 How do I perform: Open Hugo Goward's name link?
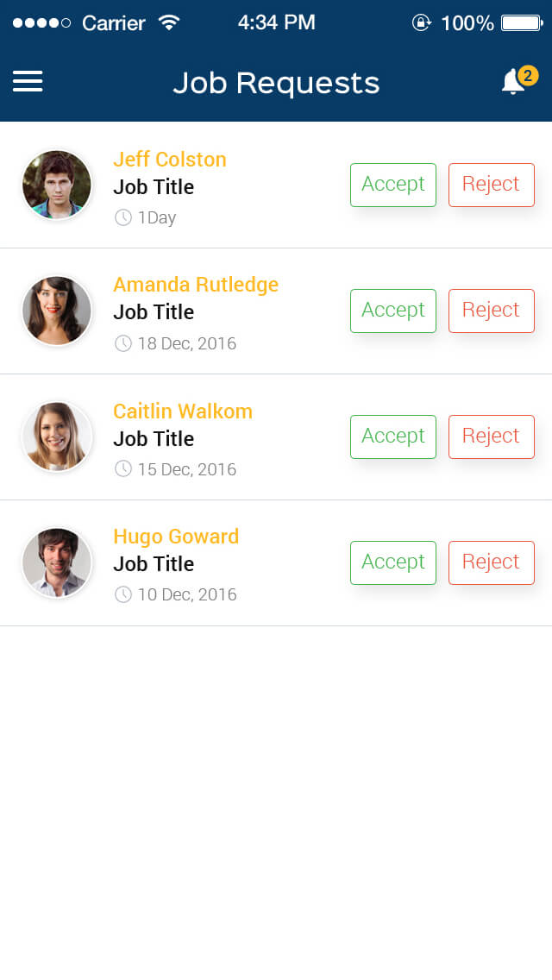click(x=176, y=537)
